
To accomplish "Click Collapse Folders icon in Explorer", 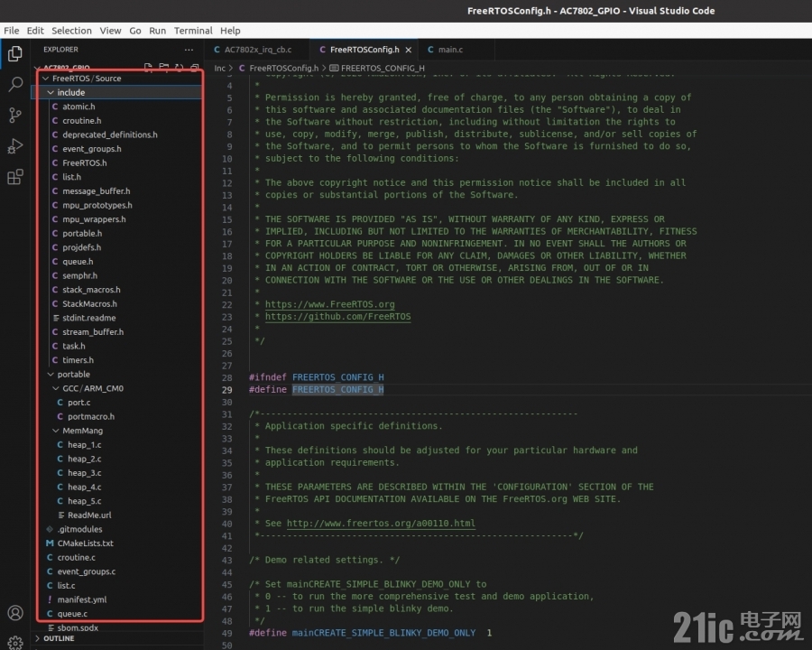I will click(x=195, y=68).
